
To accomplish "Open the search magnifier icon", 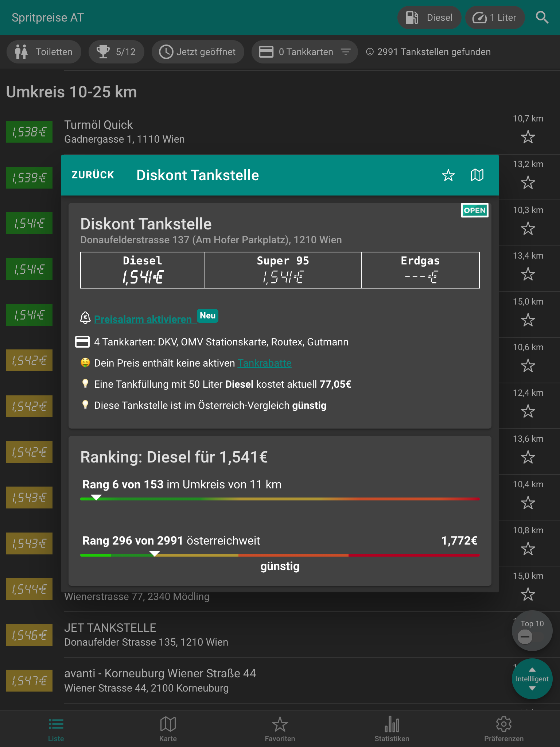I will point(542,18).
